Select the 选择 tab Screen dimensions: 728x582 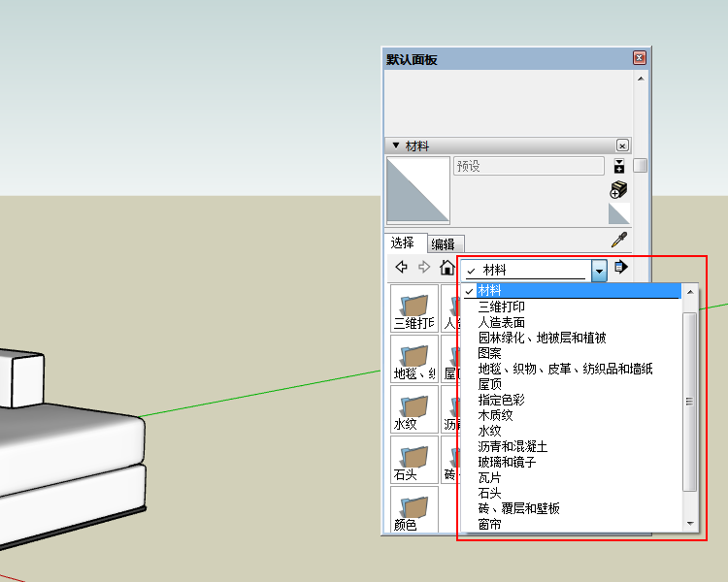[x=402, y=242]
